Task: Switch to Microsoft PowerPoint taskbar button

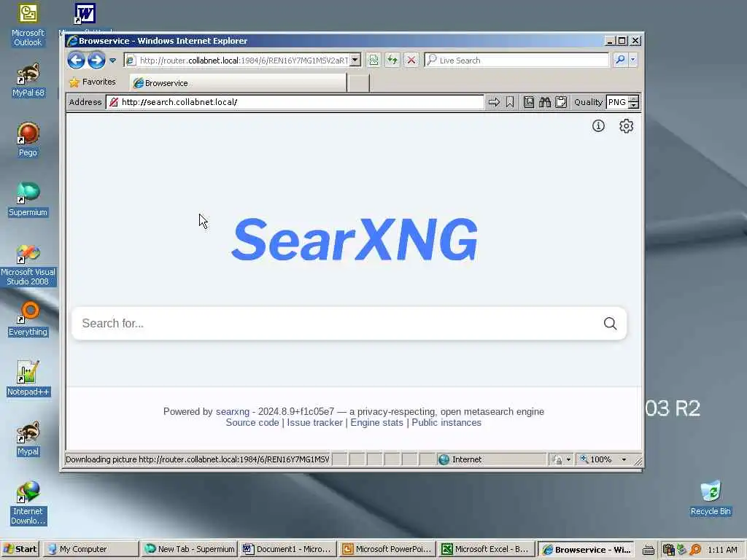Action: (x=387, y=549)
